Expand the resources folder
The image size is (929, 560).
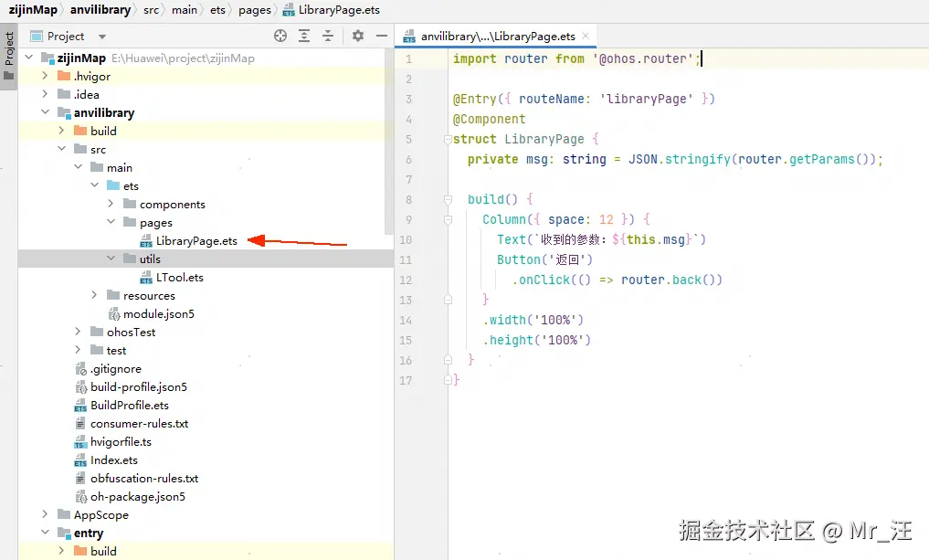95,295
